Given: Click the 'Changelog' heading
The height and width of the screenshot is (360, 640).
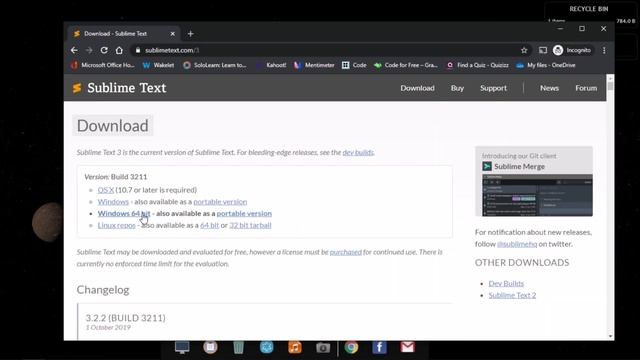Looking at the screenshot, I should (x=103, y=290).
